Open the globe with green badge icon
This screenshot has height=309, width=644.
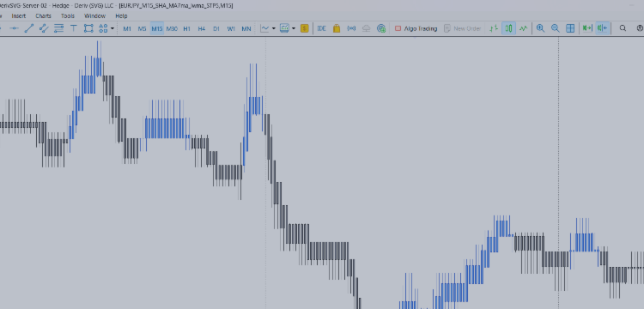point(381,28)
